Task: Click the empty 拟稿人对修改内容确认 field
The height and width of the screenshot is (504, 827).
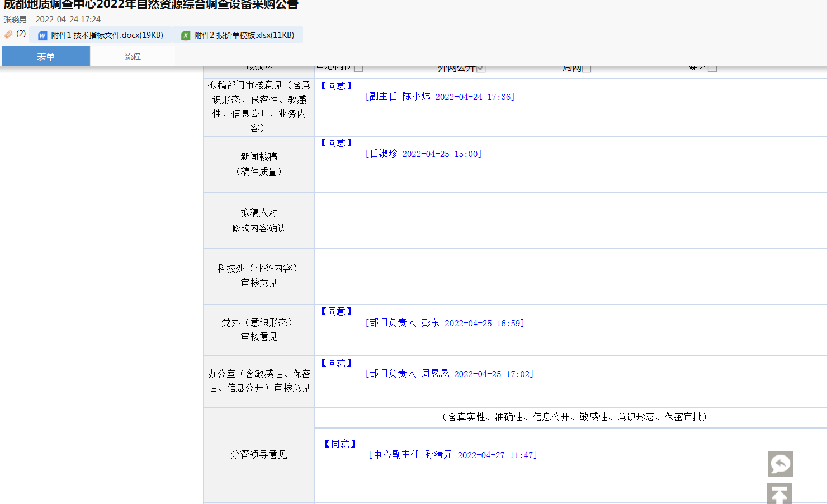Action: point(570,221)
